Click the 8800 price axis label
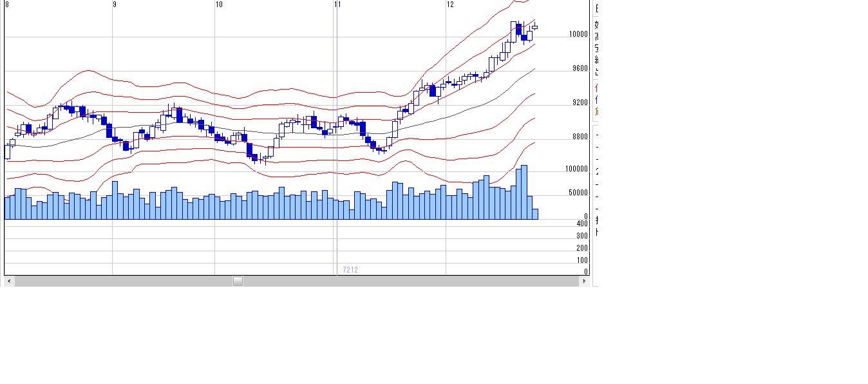 click(580, 137)
